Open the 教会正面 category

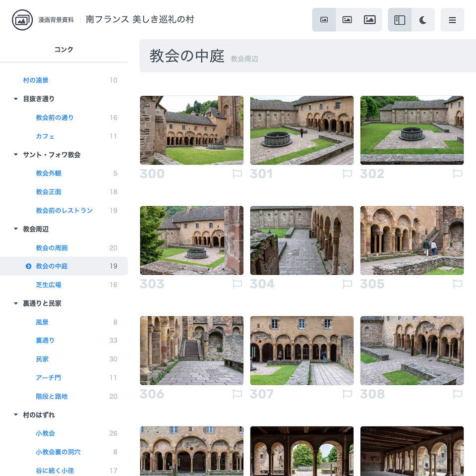[49, 192]
